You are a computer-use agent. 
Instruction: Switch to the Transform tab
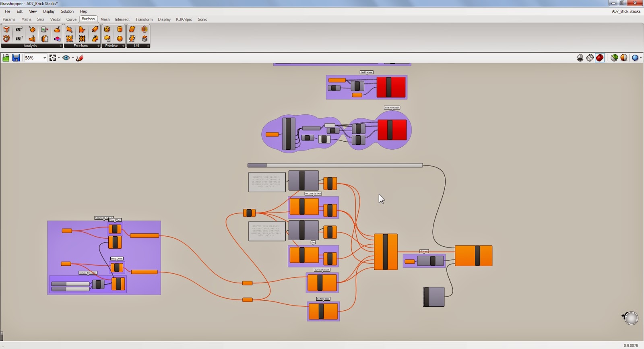tap(144, 19)
